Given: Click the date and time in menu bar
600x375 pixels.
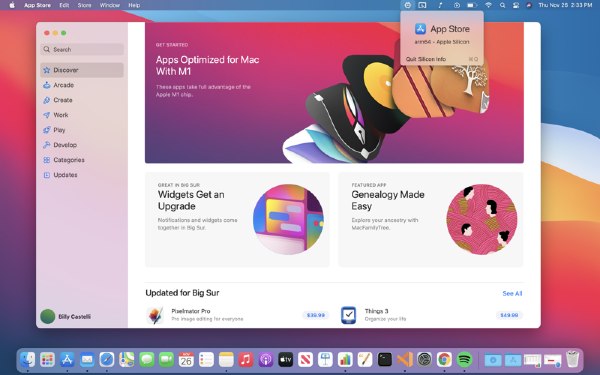Looking at the screenshot, I should click(565, 5).
